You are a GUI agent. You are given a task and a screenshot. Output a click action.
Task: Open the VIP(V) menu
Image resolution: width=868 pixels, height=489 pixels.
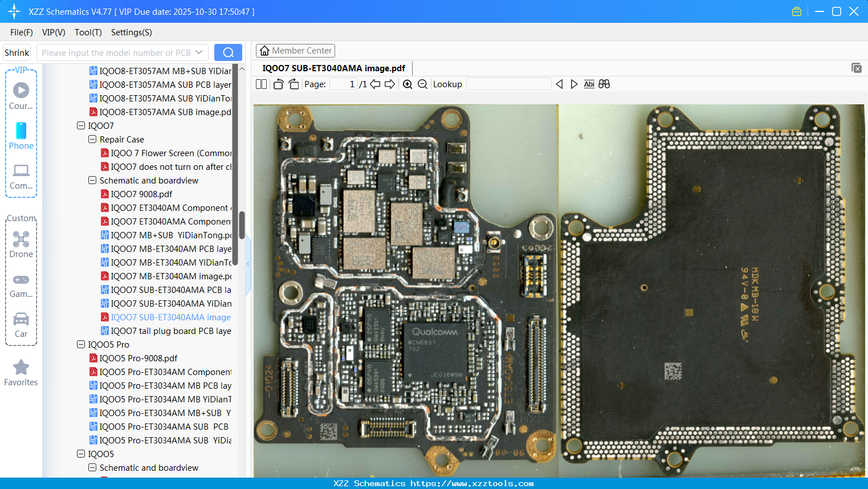(54, 32)
